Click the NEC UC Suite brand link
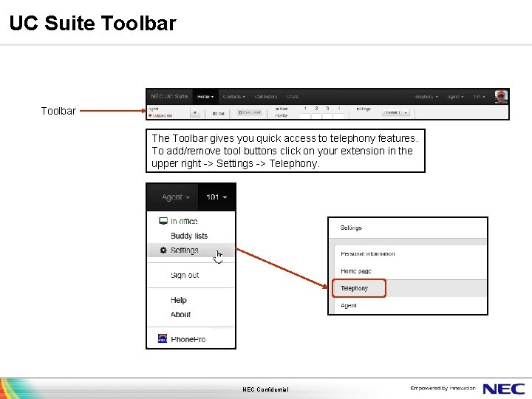 169,96
